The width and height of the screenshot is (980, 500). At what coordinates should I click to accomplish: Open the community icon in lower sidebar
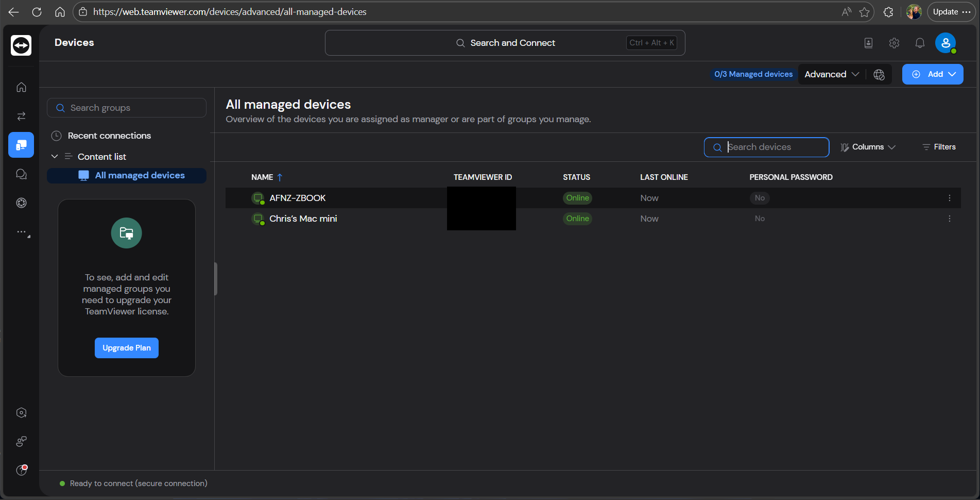pos(21,441)
